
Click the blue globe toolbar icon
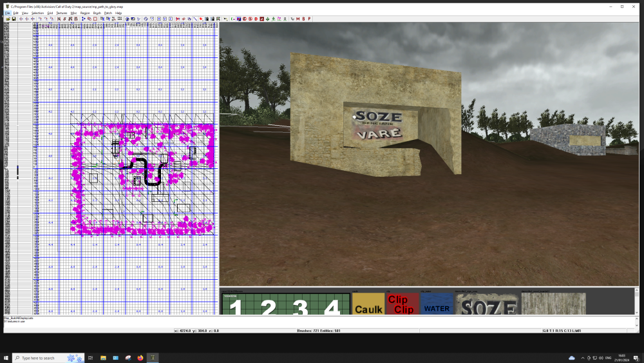pyautogui.click(x=128, y=19)
